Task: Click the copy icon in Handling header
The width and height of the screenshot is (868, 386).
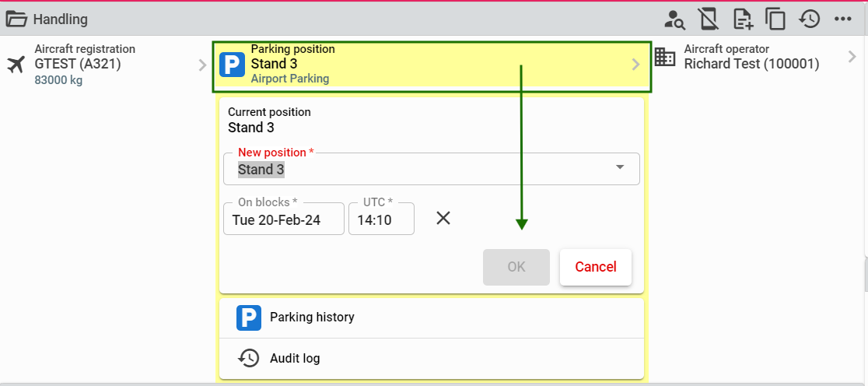Action: click(x=775, y=19)
